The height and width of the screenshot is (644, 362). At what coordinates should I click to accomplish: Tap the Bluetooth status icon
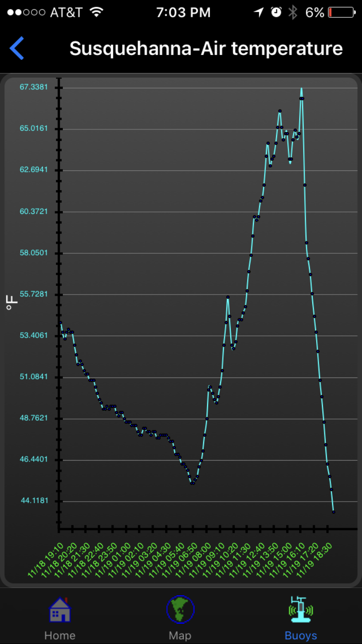pyautogui.click(x=292, y=13)
